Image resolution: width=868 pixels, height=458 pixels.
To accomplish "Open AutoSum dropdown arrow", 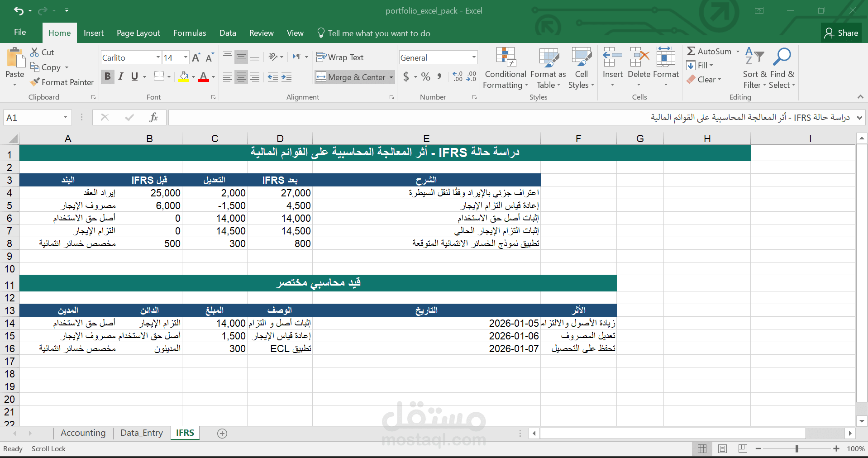I will pos(738,52).
